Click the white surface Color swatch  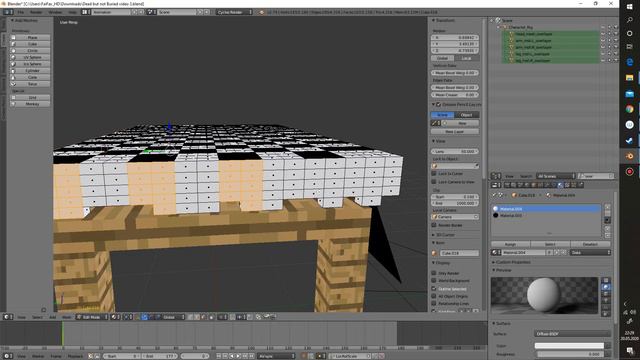pyautogui.click(x=569, y=346)
